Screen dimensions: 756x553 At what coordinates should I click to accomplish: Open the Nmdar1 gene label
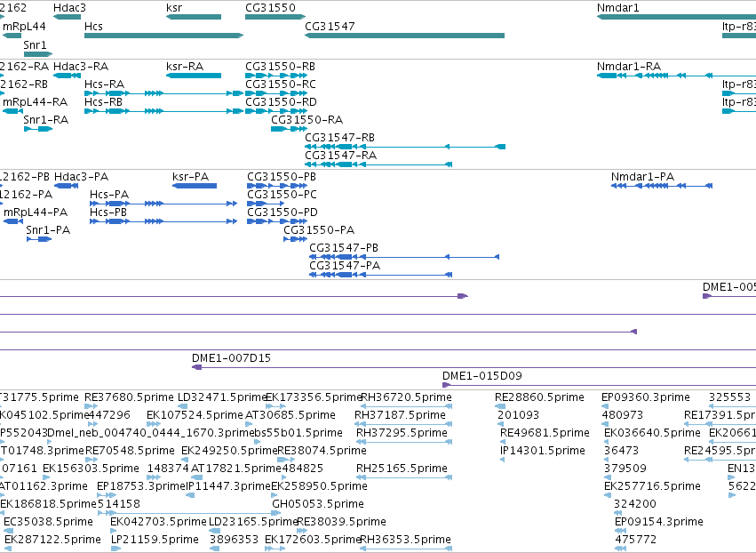point(617,8)
